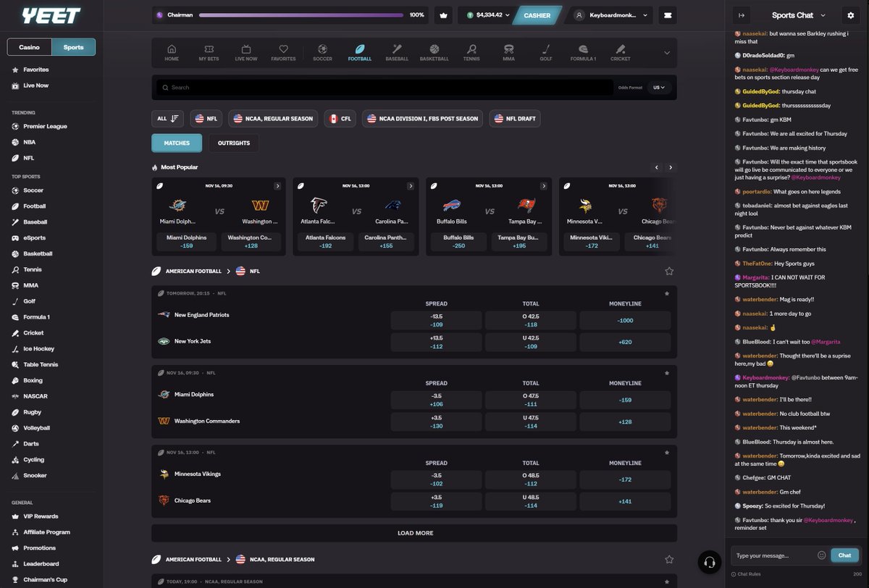Bet New England Patriots moneyline -1000
Image resolution: width=869 pixels, height=588 pixels.
point(625,321)
